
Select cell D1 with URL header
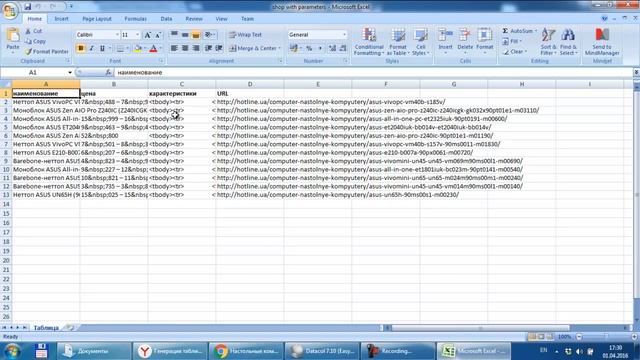click(x=250, y=93)
